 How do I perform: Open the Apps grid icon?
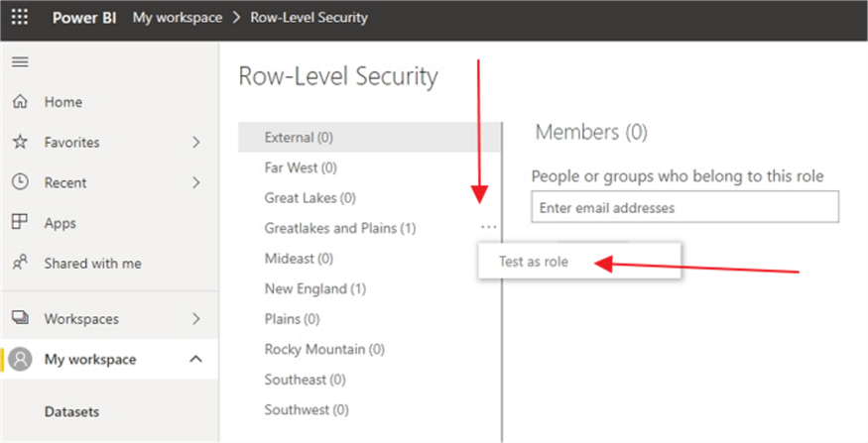(x=19, y=223)
